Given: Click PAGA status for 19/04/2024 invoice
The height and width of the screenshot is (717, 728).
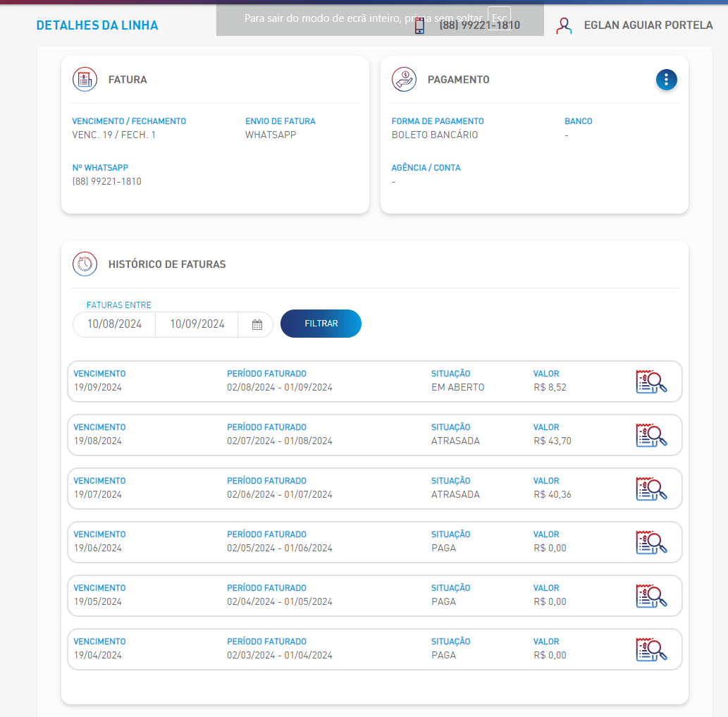Looking at the screenshot, I should (x=443, y=655).
